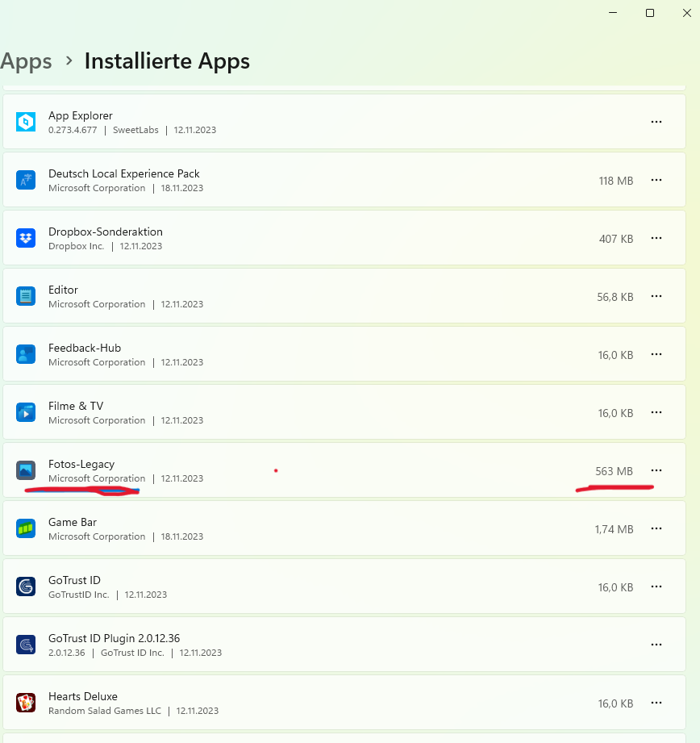Click the SweetLabs publisher text
This screenshot has height=743, width=700.
(135, 130)
